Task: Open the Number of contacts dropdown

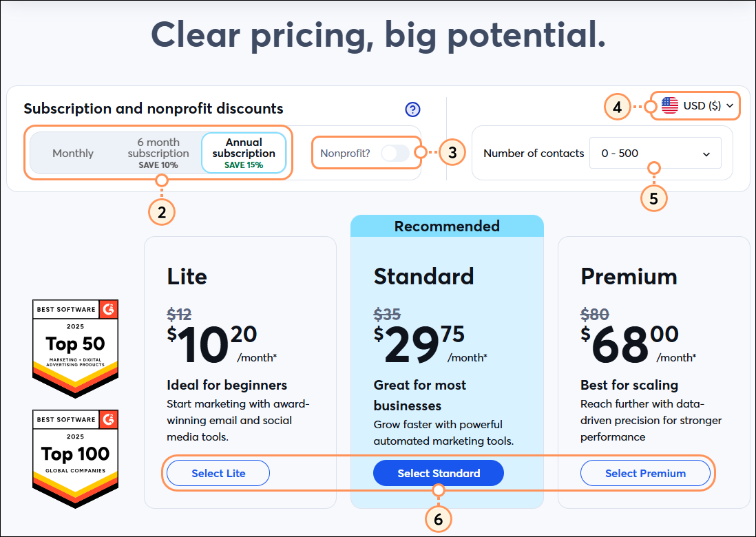Action: [x=655, y=153]
